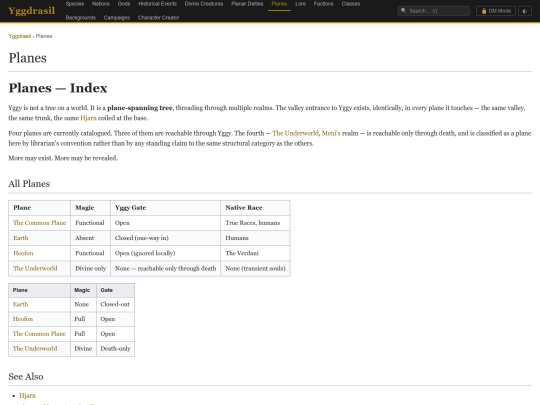Open the Factions section

click(323, 4)
